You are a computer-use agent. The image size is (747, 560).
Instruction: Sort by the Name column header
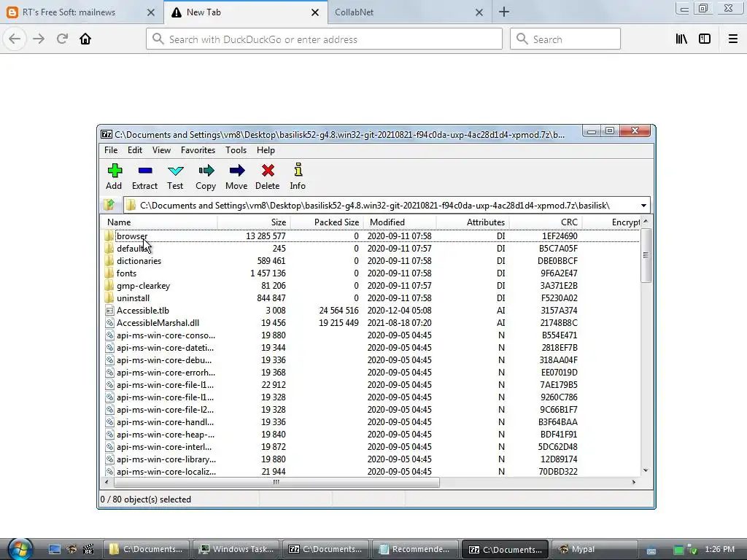pyautogui.click(x=159, y=222)
